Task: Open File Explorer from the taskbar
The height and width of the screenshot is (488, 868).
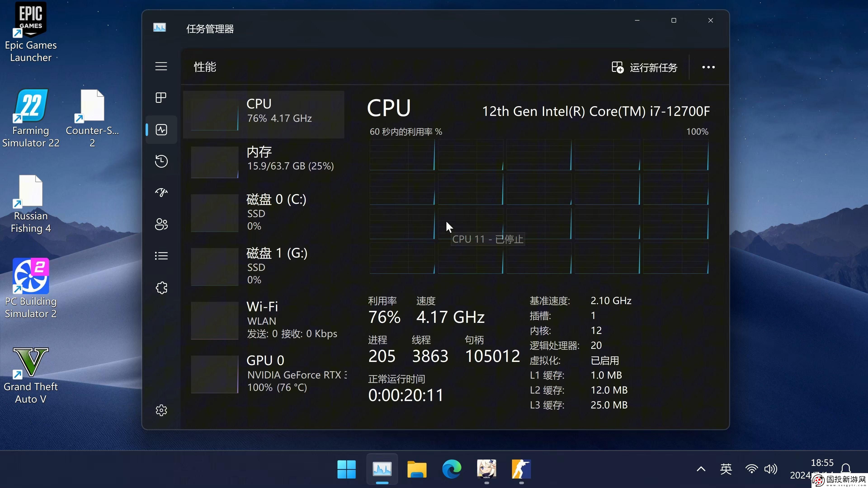Action: [417, 469]
